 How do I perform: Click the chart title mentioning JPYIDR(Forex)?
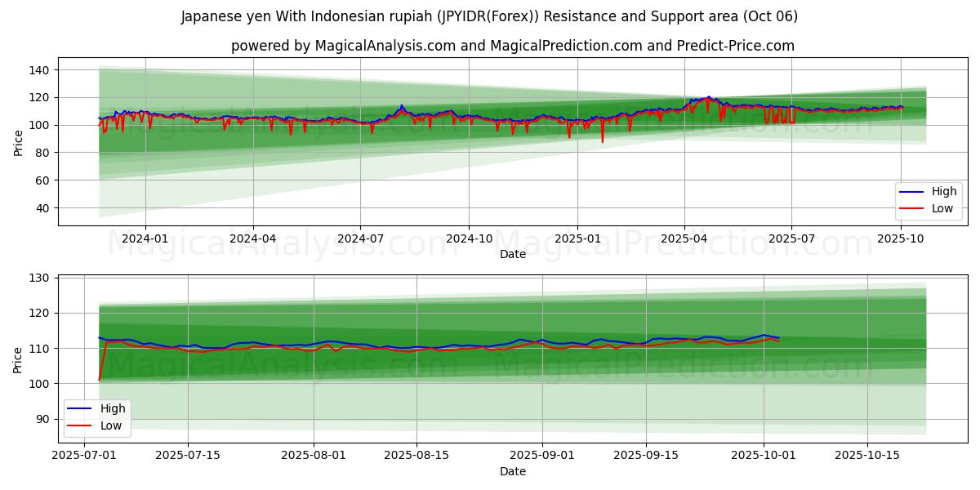[489, 16]
